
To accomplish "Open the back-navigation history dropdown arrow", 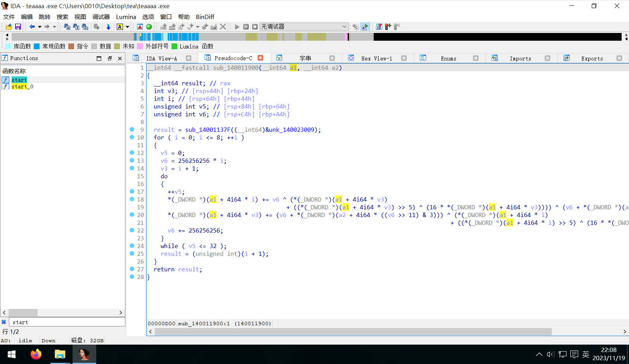I will pos(40,27).
